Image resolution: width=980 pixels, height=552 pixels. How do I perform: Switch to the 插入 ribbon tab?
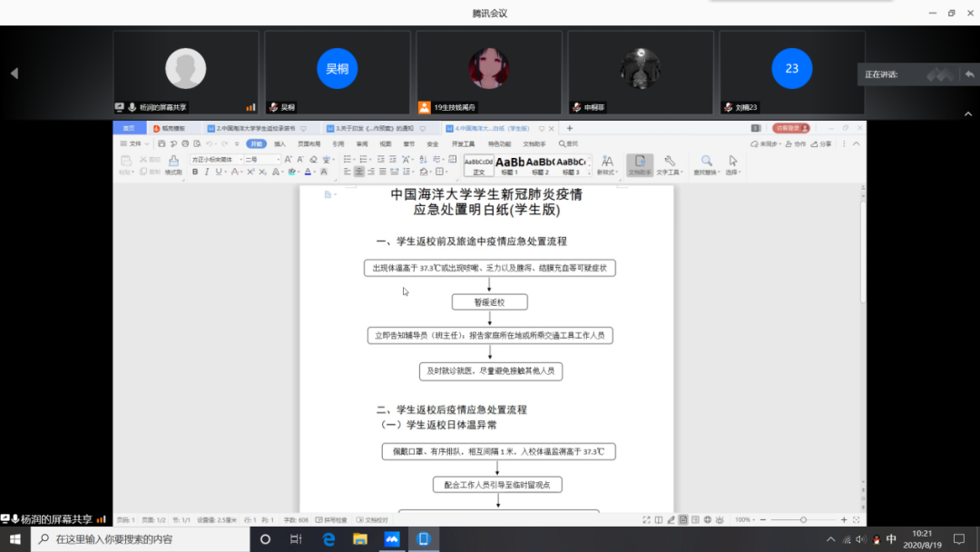[279, 143]
